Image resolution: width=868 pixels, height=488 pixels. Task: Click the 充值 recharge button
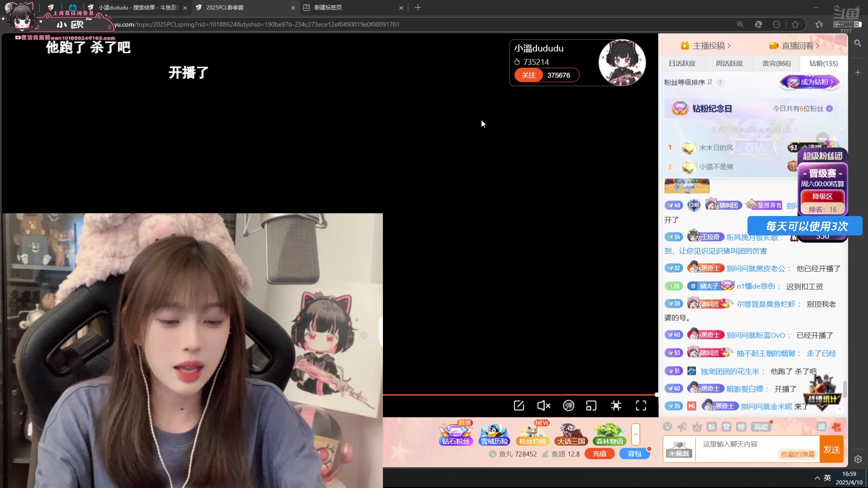(x=599, y=454)
